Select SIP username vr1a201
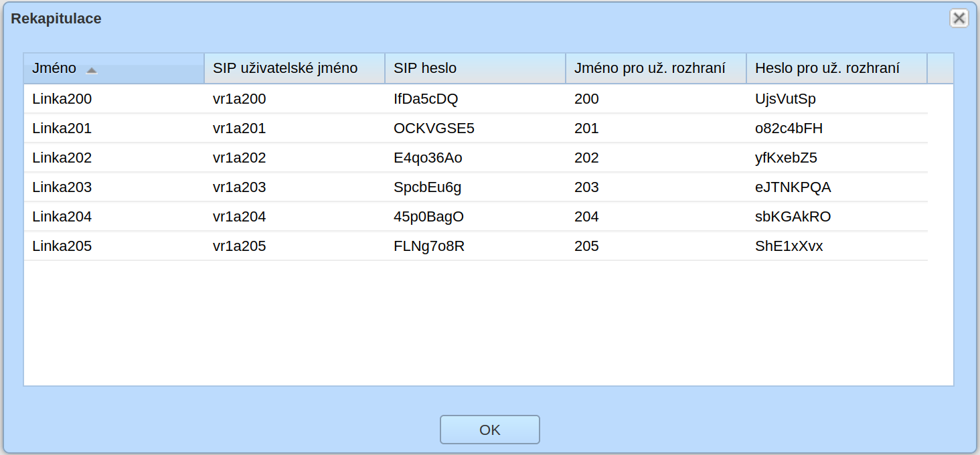This screenshot has height=455, width=980. pos(240,128)
